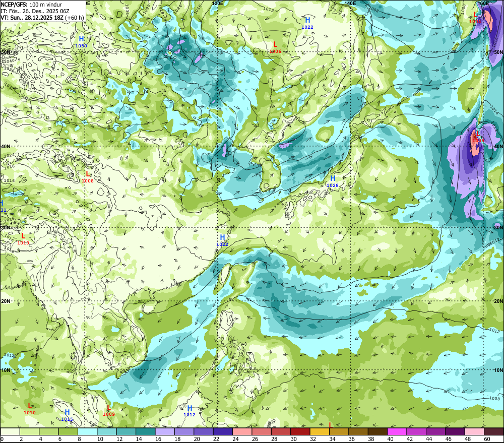The width and height of the screenshot is (504, 443).
Task: Click the '30' value on color scale
Action: coord(294,439)
